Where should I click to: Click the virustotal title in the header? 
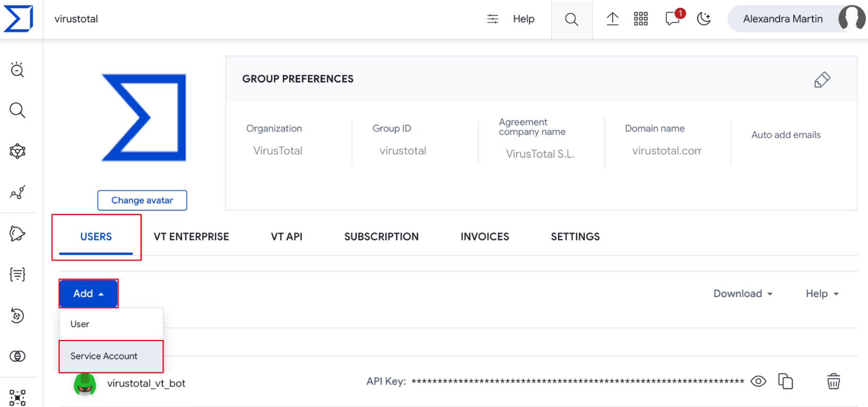[x=76, y=19]
